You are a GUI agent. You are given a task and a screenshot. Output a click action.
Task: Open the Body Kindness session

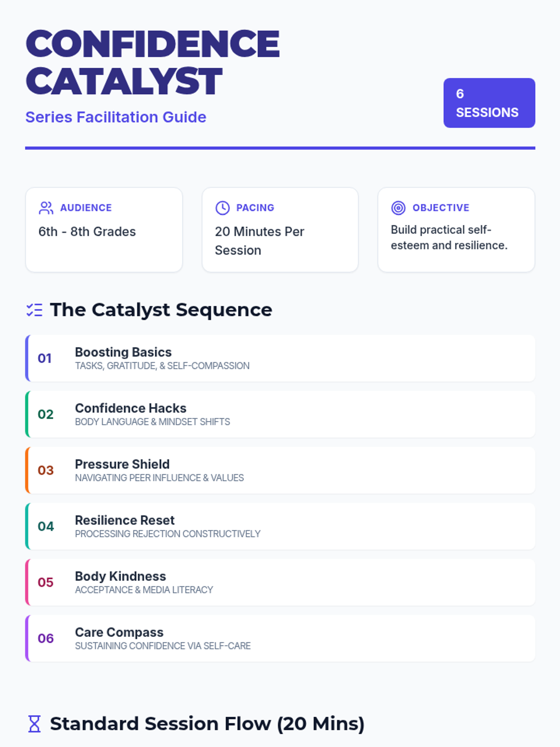pos(280,582)
